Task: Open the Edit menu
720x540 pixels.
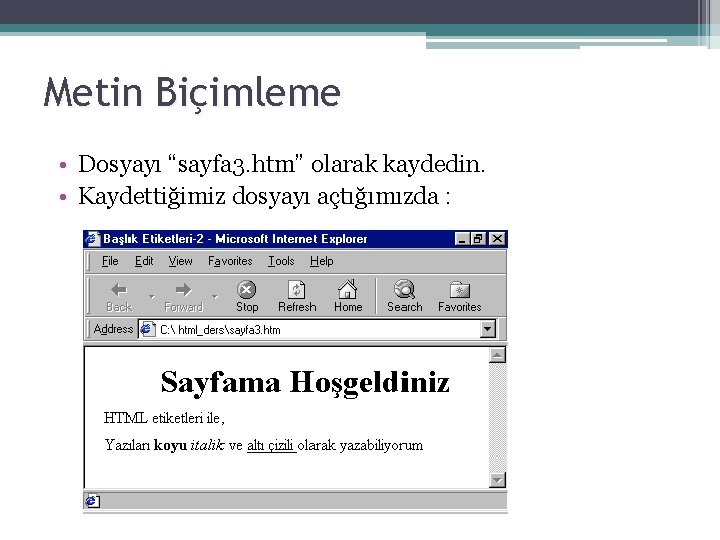Action: [x=144, y=261]
